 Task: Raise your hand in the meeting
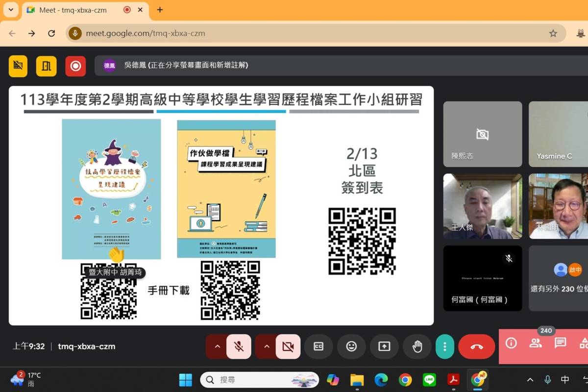point(417,346)
